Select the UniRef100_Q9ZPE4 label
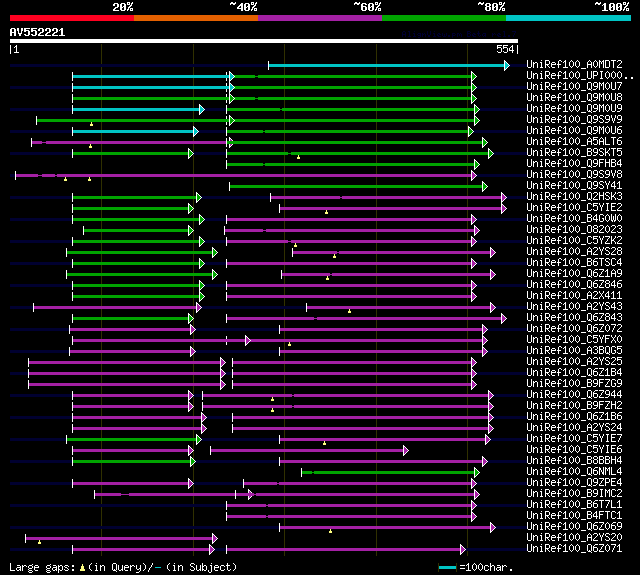 point(574,483)
